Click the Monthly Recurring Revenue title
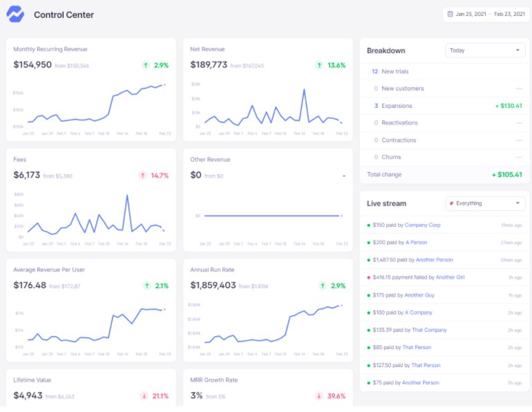 click(x=50, y=49)
